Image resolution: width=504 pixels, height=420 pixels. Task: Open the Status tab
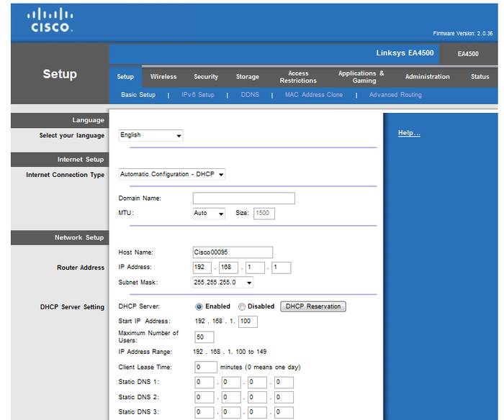tap(480, 77)
